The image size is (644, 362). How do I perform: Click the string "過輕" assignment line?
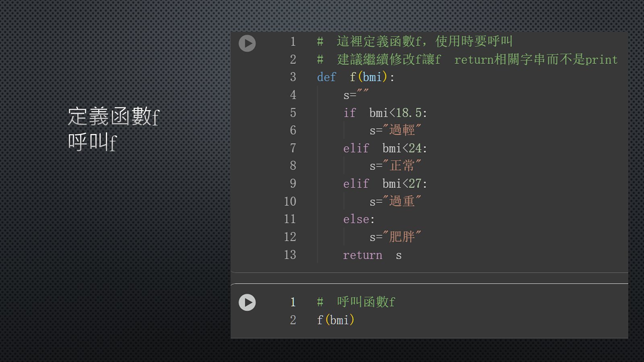pyautogui.click(x=395, y=131)
